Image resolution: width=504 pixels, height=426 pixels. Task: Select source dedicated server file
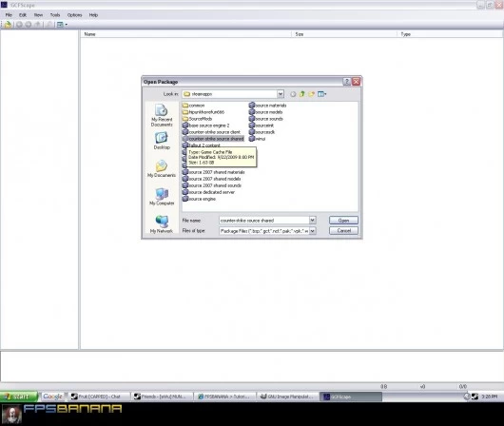coord(209,192)
